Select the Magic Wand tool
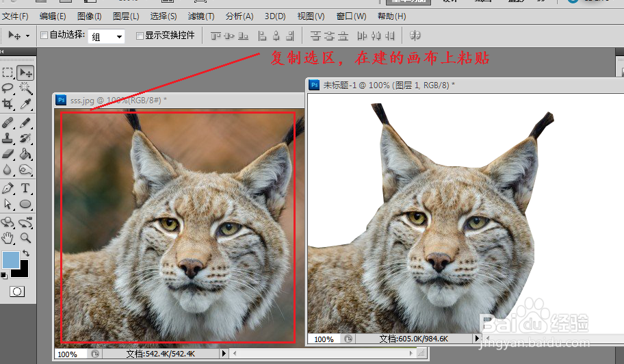This screenshot has width=624, height=364. 25,88
